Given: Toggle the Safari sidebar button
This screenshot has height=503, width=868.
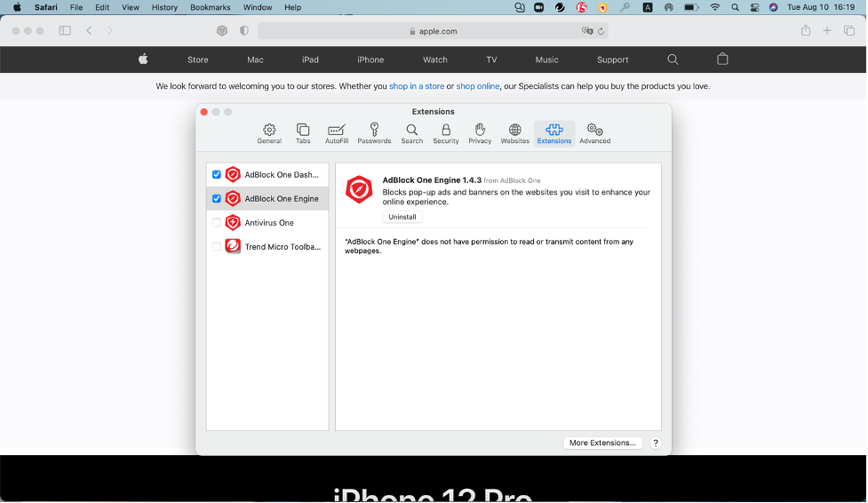Looking at the screenshot, I should tap(65, 31).
